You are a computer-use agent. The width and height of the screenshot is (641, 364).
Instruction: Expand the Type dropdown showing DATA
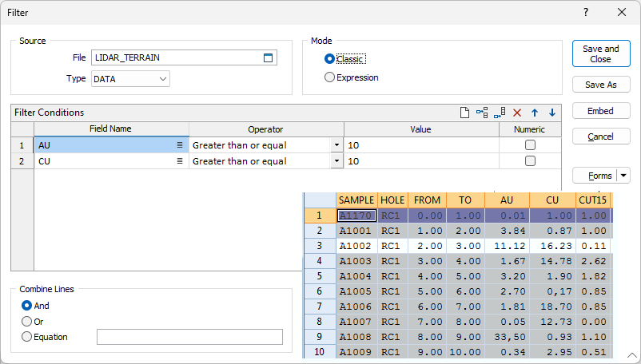tap(163, 79)
